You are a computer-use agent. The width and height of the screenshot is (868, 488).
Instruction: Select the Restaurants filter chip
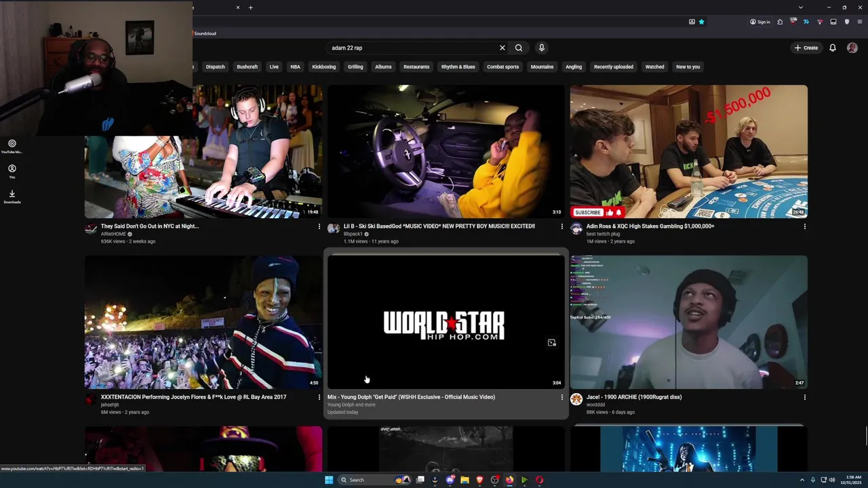tap(416, 66)
